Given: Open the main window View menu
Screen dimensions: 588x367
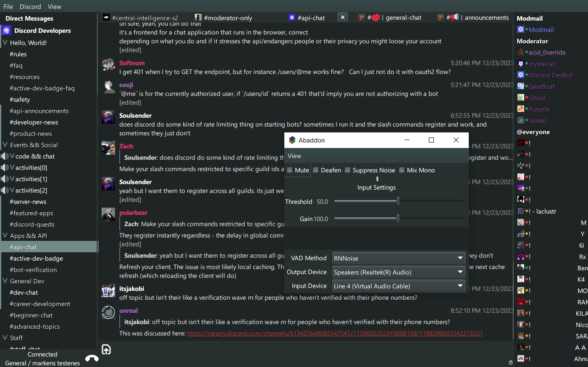Looking at the screenshot, I should click(x=55, y=6).
